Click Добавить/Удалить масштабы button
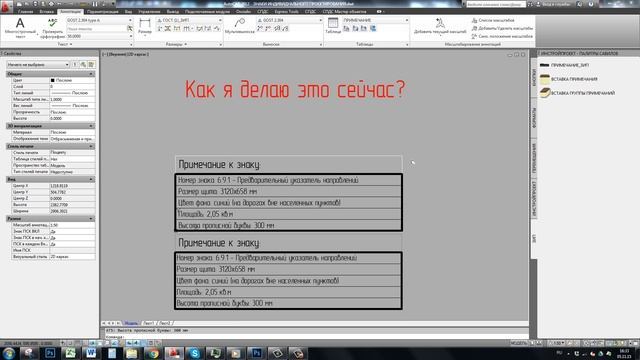The height and width of the screenshot is (360, 640). tap(502, 28)
